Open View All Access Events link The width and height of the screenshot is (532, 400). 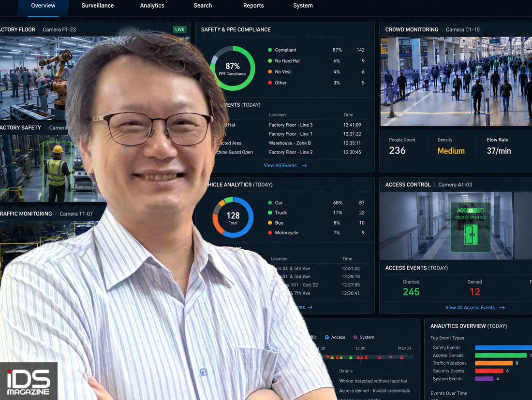coord(470,307)
